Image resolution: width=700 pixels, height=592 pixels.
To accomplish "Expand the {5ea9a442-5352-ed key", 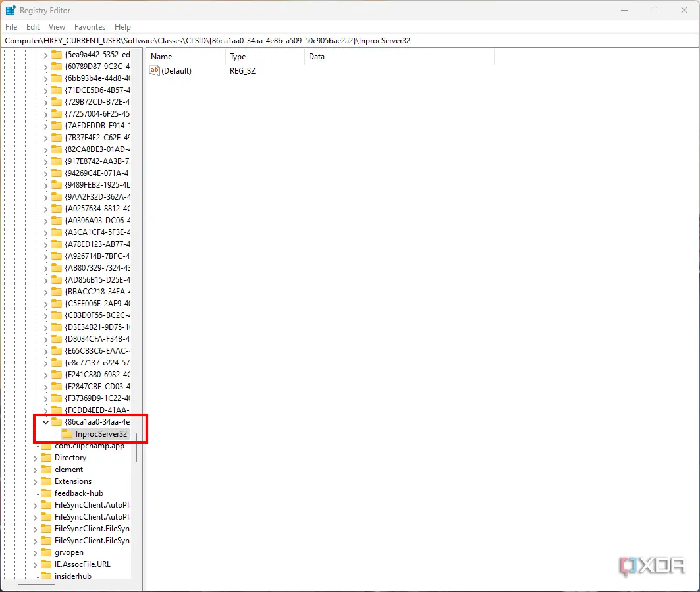I will point(45,55).
